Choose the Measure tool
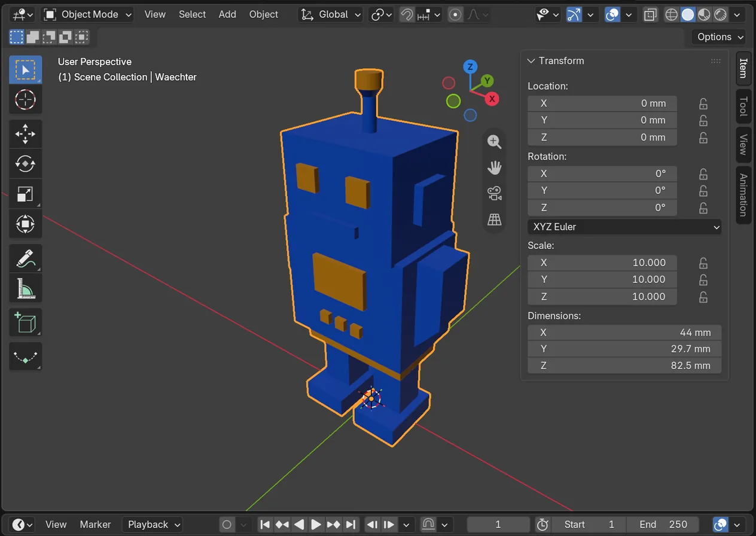 [x=25, y=288]
